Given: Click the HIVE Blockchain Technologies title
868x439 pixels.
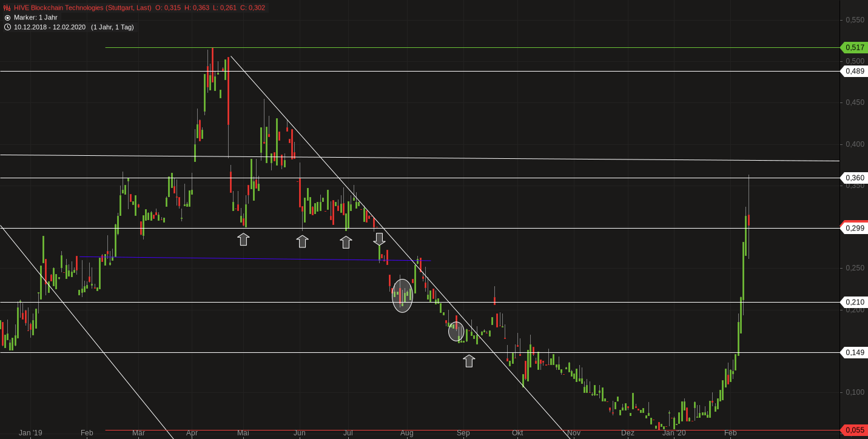Looking at the screenshot, I should 82,8.
